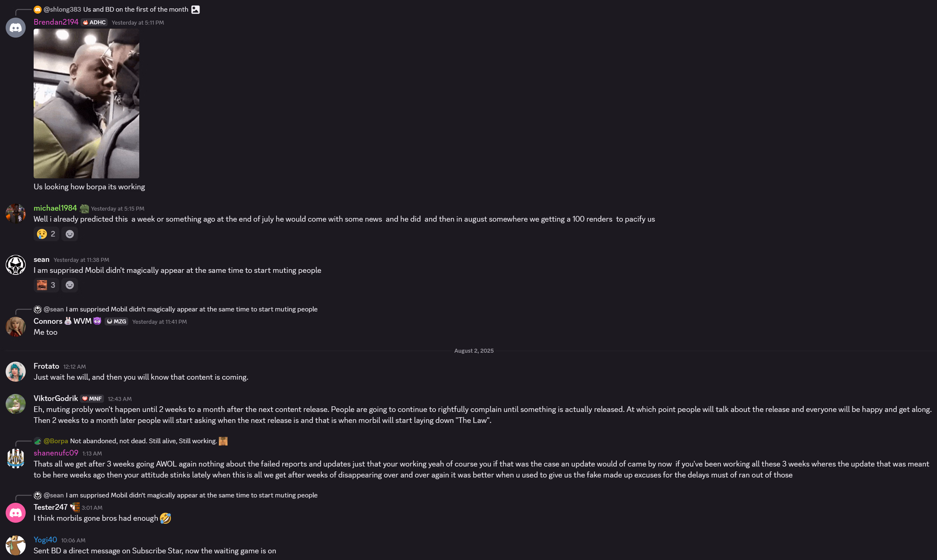937x560 pixels.
Task: Click the Brendan2194 username
Action: pyautogui.click(x=56, y=22)
